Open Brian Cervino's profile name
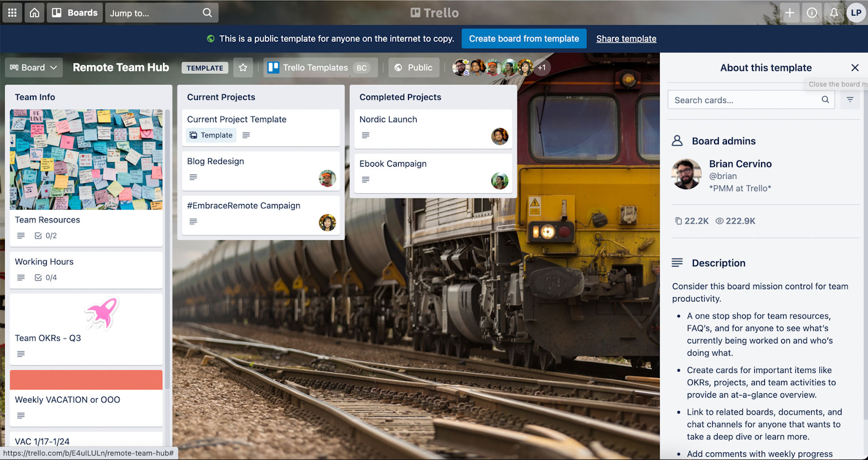This screenshot has width=868, height=460. tap(740, 164)
